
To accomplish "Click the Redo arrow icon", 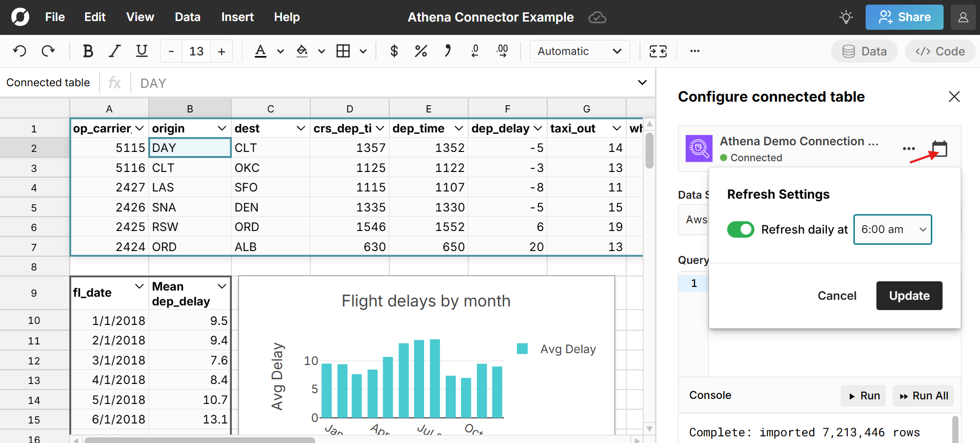I will [48, 51].
